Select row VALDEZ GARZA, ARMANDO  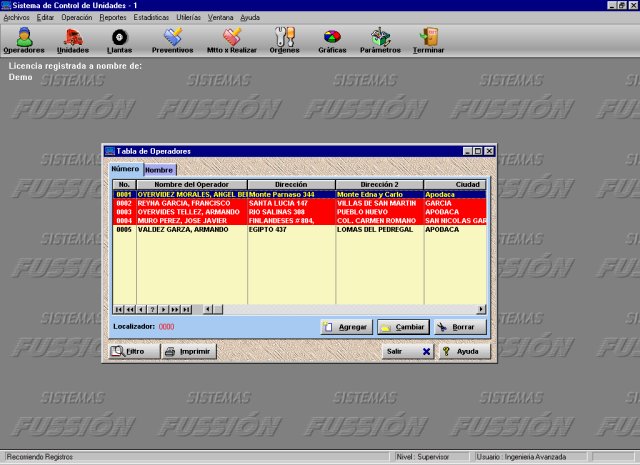click(300, 229)
